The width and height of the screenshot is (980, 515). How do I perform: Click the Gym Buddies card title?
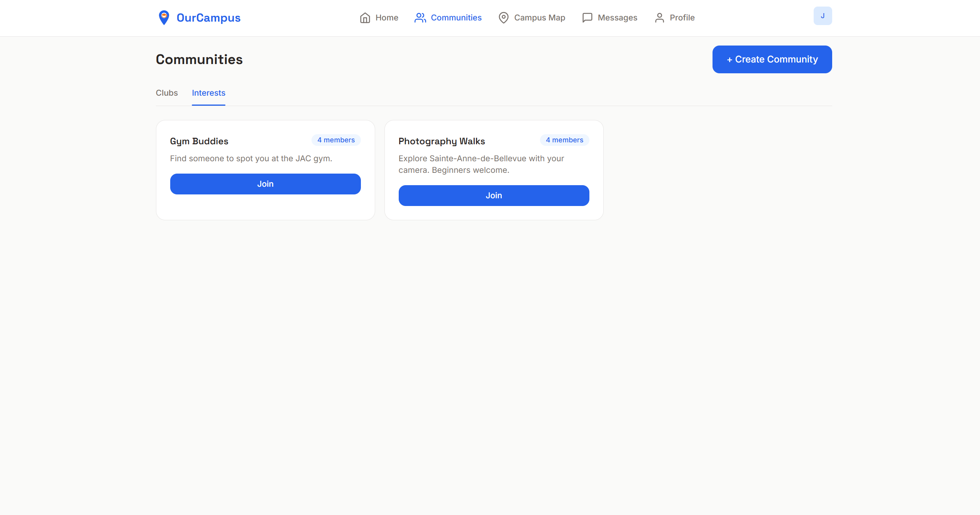click(x=199, y=141)
